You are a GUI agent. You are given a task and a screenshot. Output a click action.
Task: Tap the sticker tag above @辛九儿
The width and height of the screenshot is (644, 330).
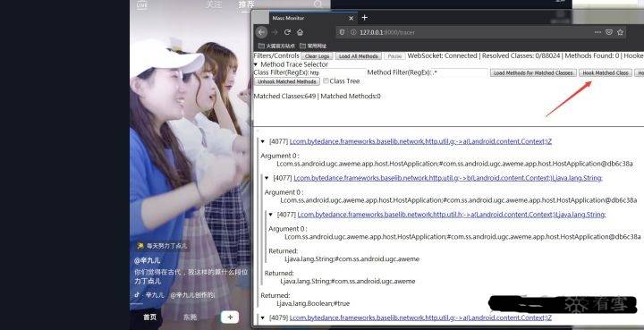click(x=162, y=245)
